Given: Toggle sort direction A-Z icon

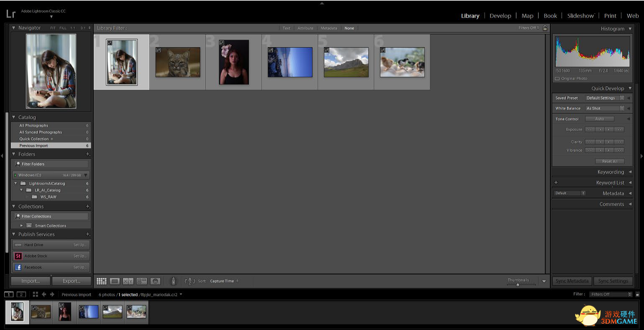Looking at the screenshot, I should click(x=189, y=281).
